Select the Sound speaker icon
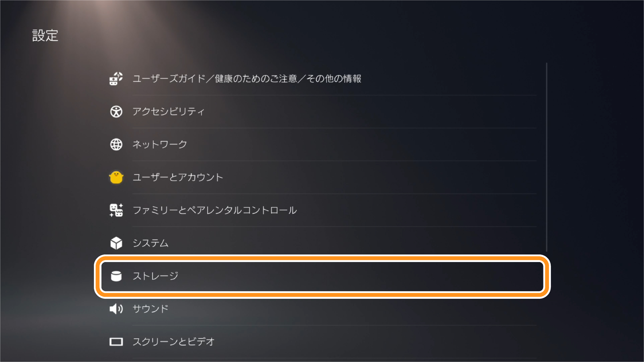The height and width of the screenshot is (362, 644). point(116,309)
